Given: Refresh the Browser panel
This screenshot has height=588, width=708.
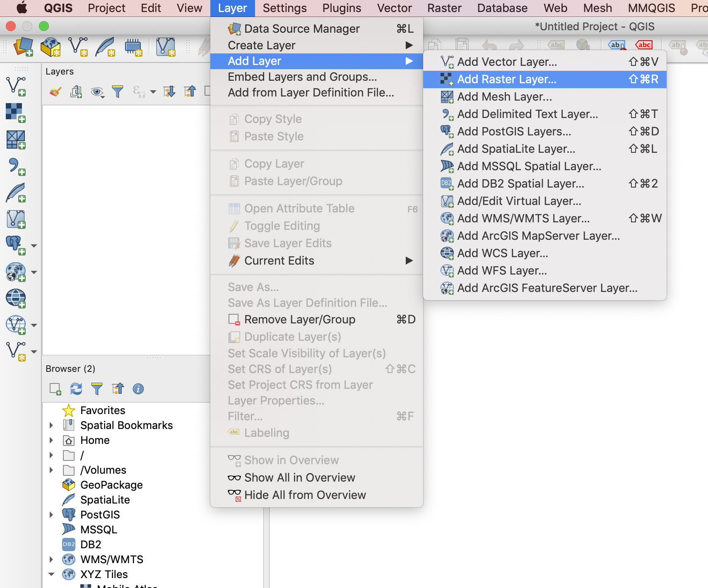Looking at the screenshot, I should [x=76, y=389].
